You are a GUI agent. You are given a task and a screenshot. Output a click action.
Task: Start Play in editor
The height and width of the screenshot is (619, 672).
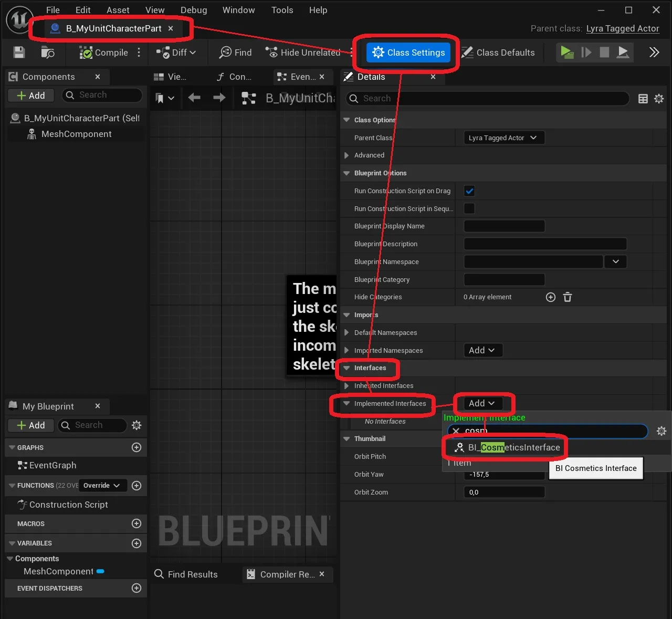tap(566, 52)
